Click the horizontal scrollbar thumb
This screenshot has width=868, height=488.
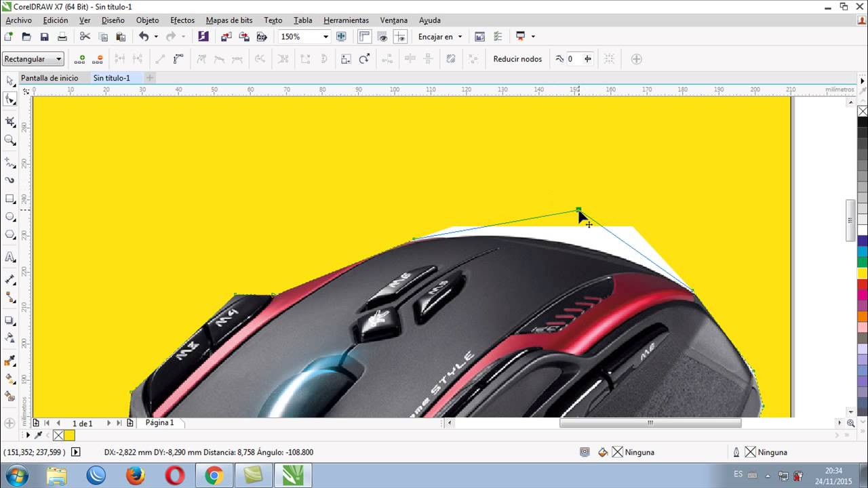click(650, 422)
